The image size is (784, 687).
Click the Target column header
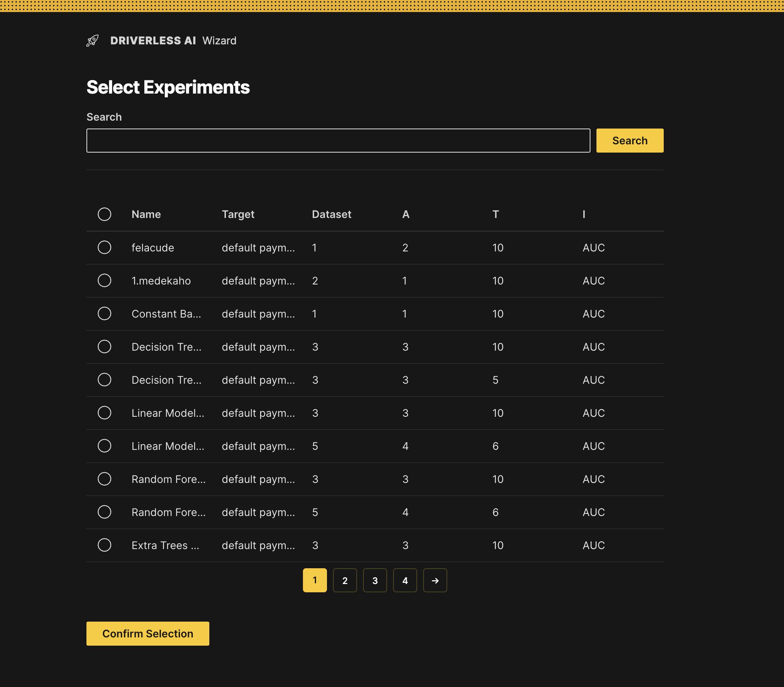click(238, 214)
